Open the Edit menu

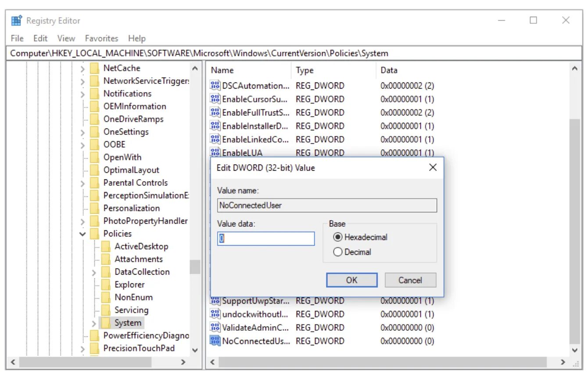coord(40,39)
